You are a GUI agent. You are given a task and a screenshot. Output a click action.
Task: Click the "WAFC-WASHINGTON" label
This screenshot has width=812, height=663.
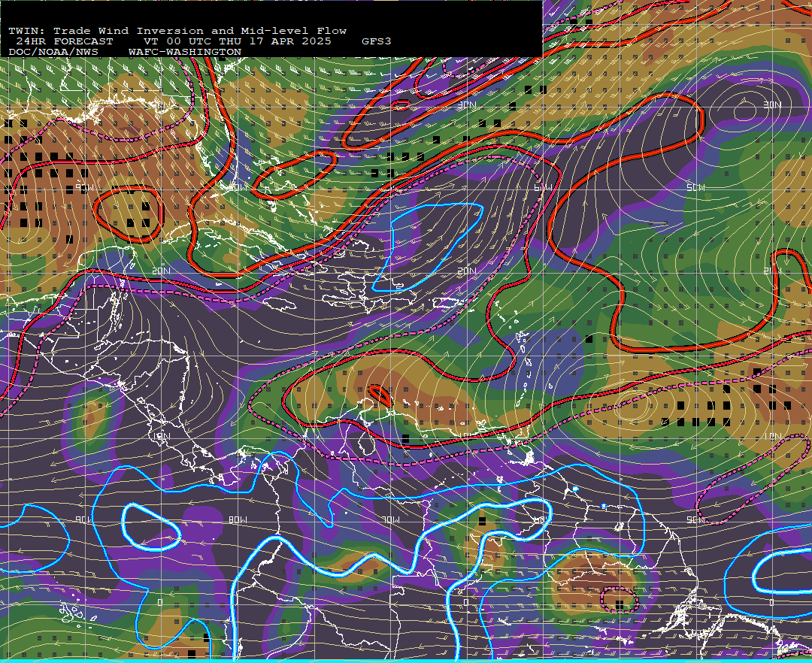185,53
